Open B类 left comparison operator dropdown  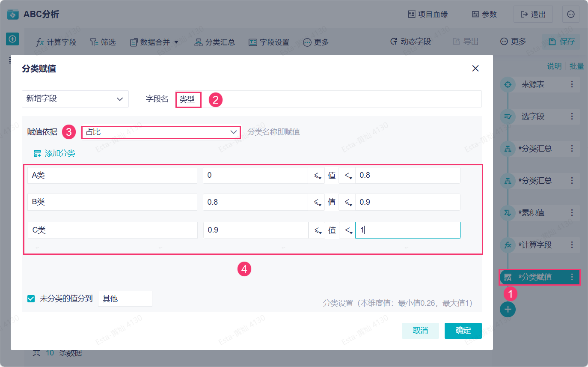click(x=316, y=202)
